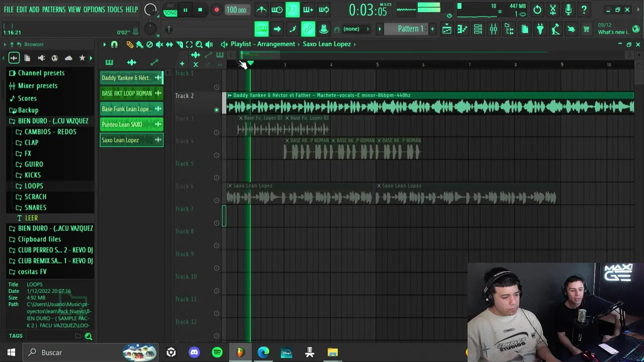The height and width of the screenshot is (362, 644).
Task: Select the Draw pencil tool in playlist
Action: 130,44
